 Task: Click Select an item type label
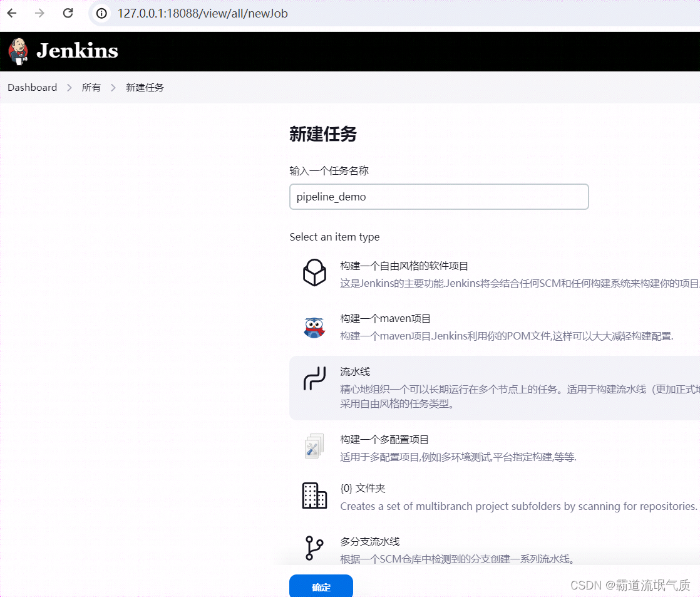[334, 237]
